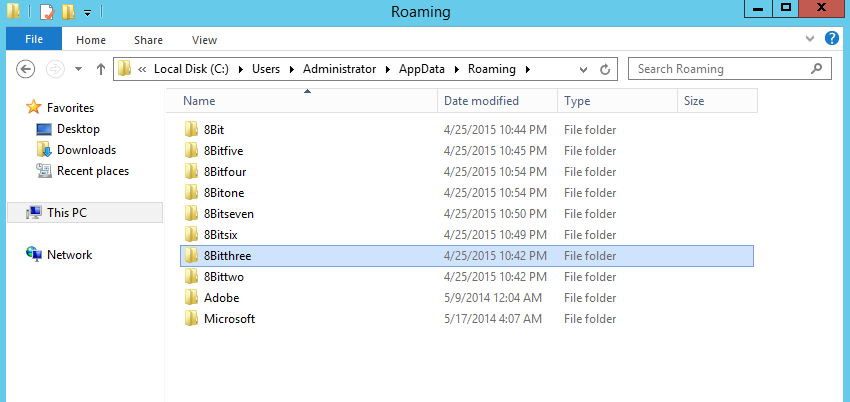The width and height of the screenshot is (850, 402).
Task: Refresh the Roaming folder view
Action: (x=605, y=69)
